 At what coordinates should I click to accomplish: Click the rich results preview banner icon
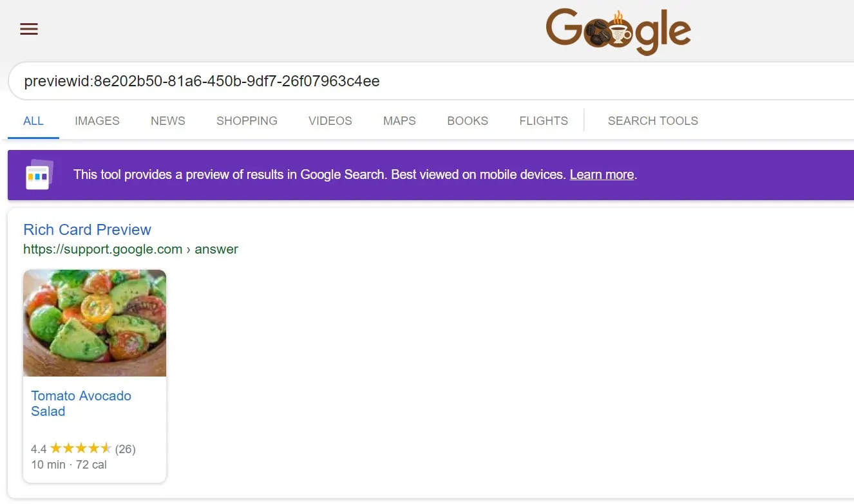coord(39,174)
